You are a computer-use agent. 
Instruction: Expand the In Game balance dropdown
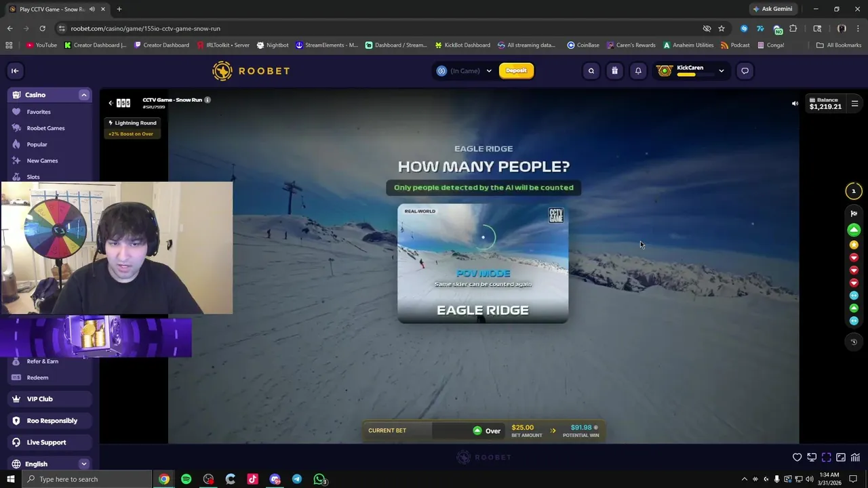click(x=489, y=70)
